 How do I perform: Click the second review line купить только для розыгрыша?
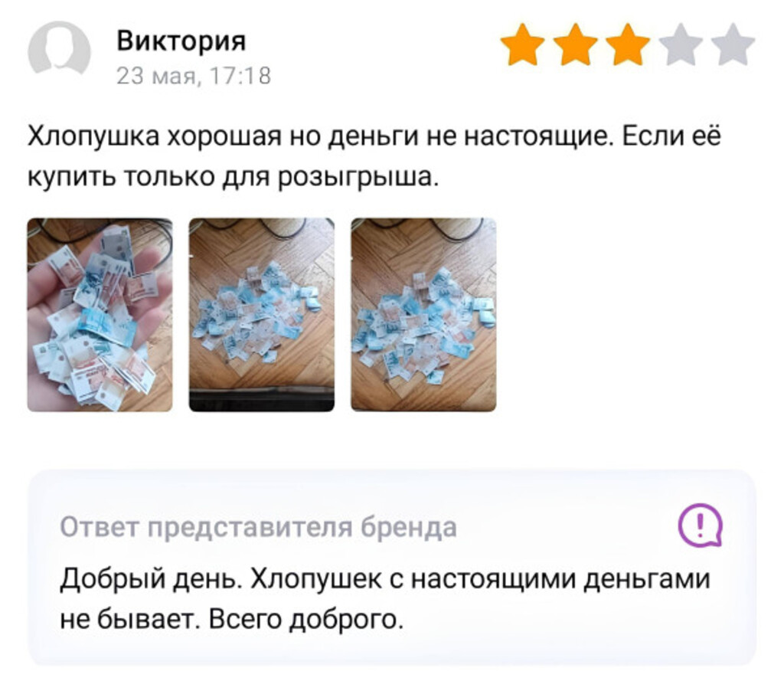(x=233, y=177)
